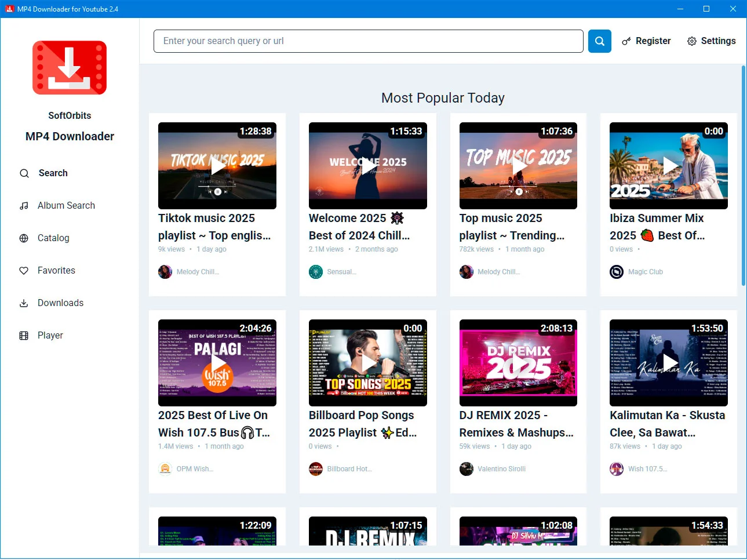Play the 'DJ REMIX 2025' mix thumbnail
Screen dimensions: 747x560
point(518,363)
